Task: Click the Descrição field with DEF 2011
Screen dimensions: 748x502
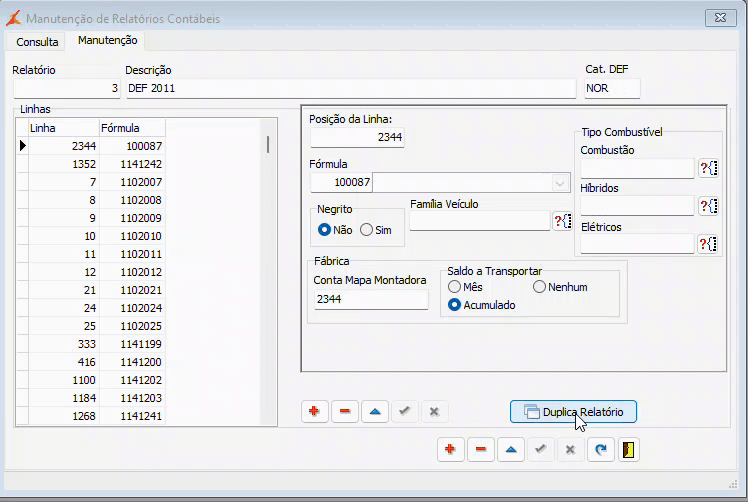Action: [351, 88]
